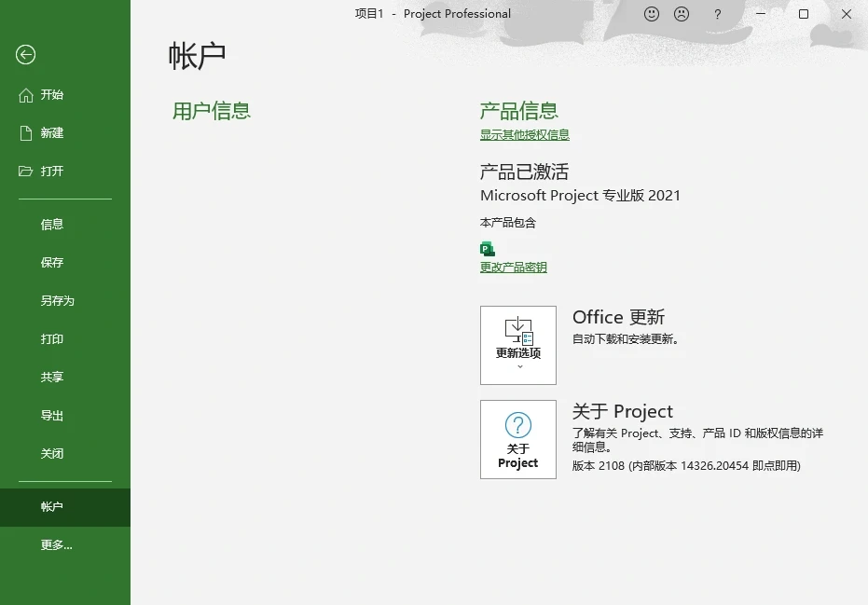Viewport: 868px width, 605px height.
Task: Send a smile with the happy face icon
Action: click(x=652, y=14)
